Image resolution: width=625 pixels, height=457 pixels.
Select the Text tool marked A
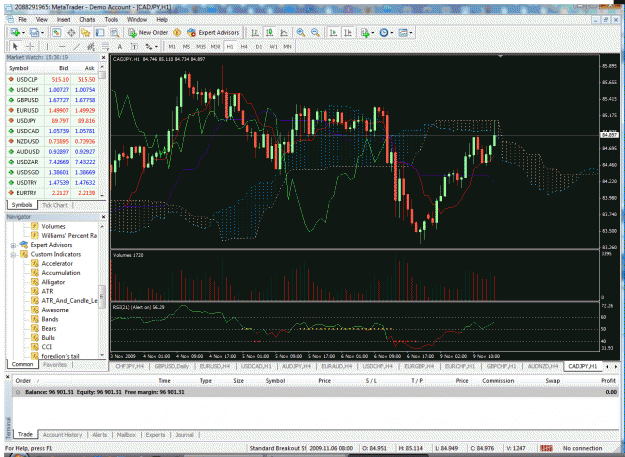(x=120, y=47)
